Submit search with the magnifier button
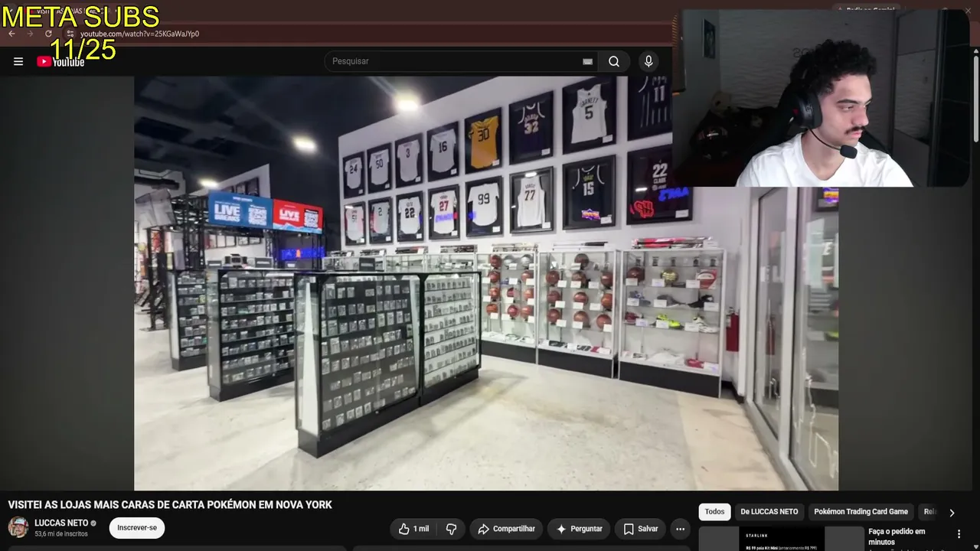Viewport: 980px width, 551px height. (x=614, y=61)
